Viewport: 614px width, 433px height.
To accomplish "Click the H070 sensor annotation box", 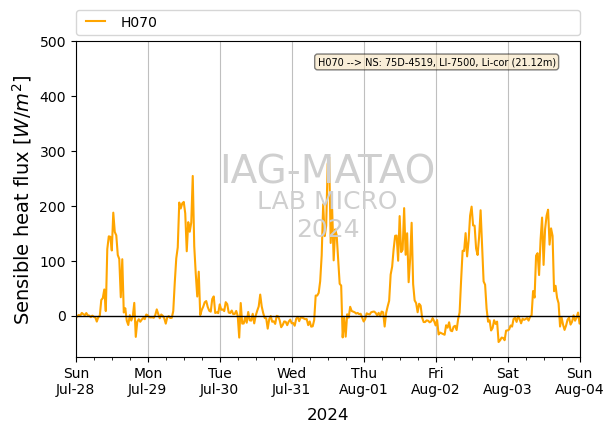I will (x=437, y=62).
